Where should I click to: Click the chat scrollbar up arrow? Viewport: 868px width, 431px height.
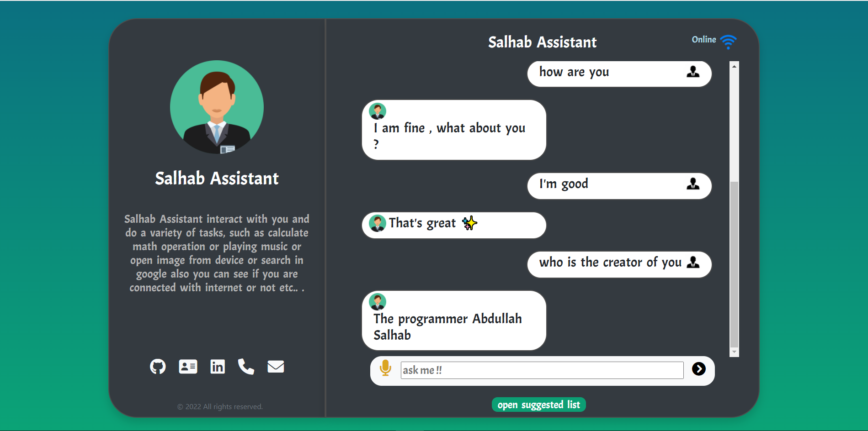(734, 65)
